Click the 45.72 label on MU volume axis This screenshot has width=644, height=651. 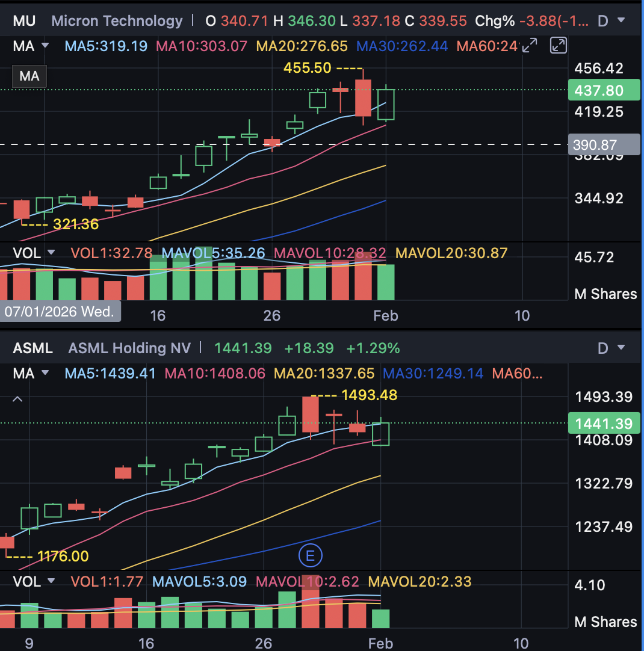594,257
